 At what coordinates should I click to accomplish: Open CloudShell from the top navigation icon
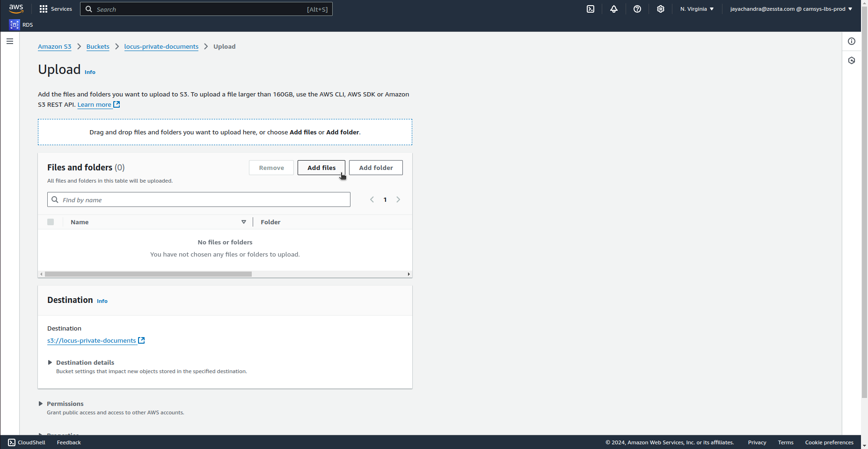(591, 9)
